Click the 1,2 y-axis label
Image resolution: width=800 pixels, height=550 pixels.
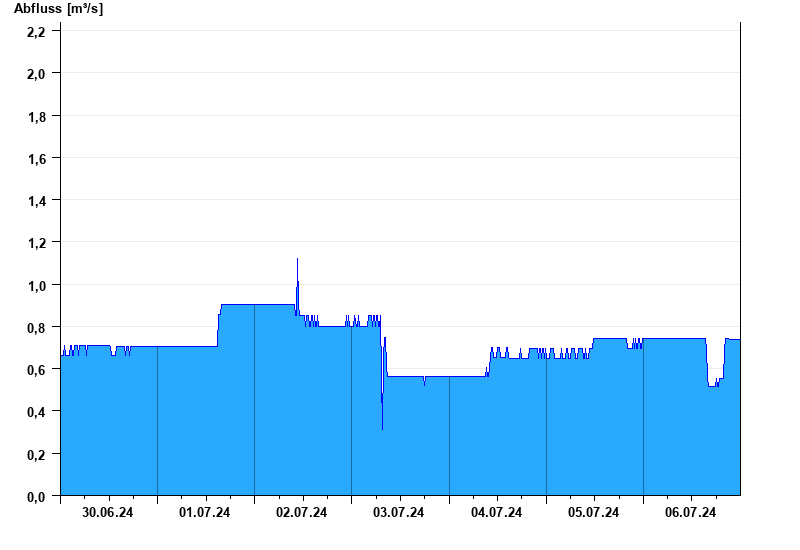(36, 243)
